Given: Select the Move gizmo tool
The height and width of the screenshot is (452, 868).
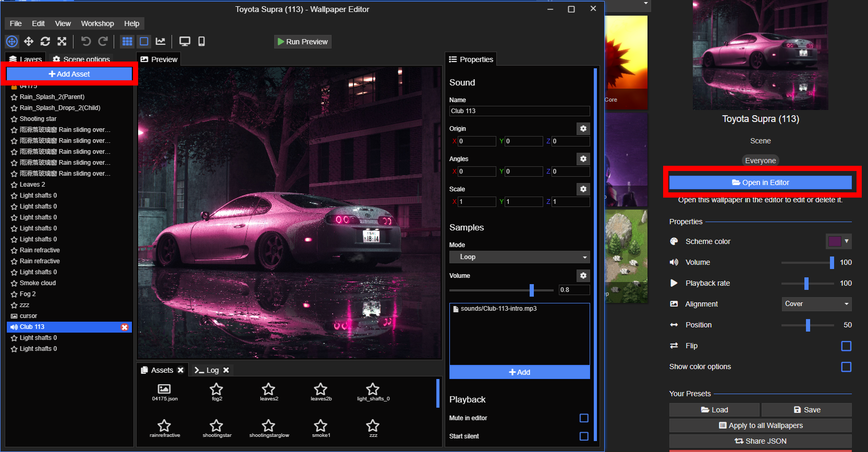Looking at the screenshot, I should [29, 41].
